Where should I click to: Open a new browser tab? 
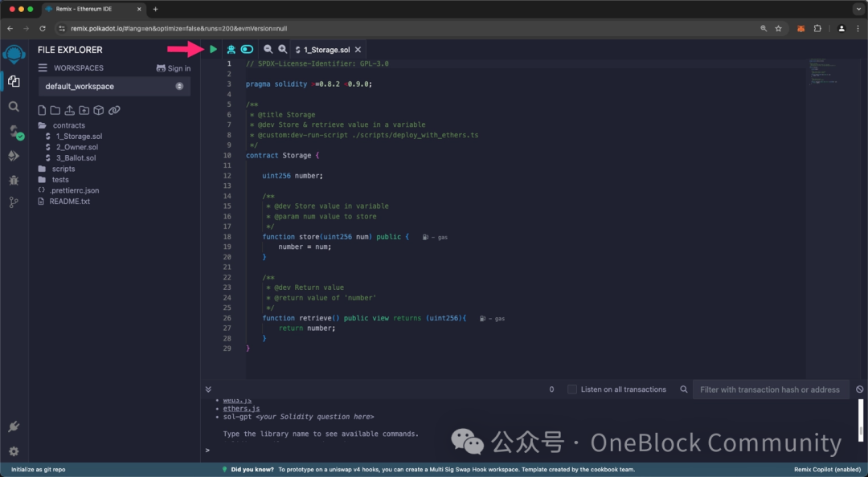coord(156,9)
